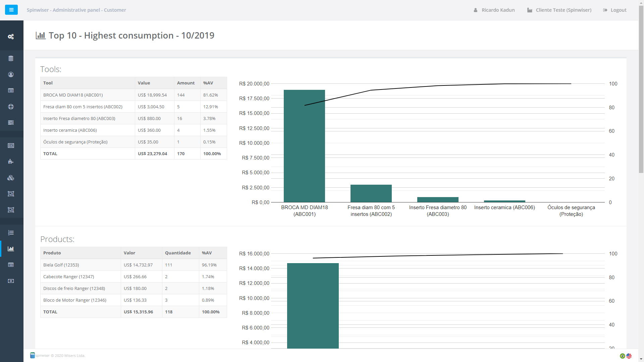Click the Fresa diam 80 bar in chart
The image size is (644, 362).
[371, 193]
